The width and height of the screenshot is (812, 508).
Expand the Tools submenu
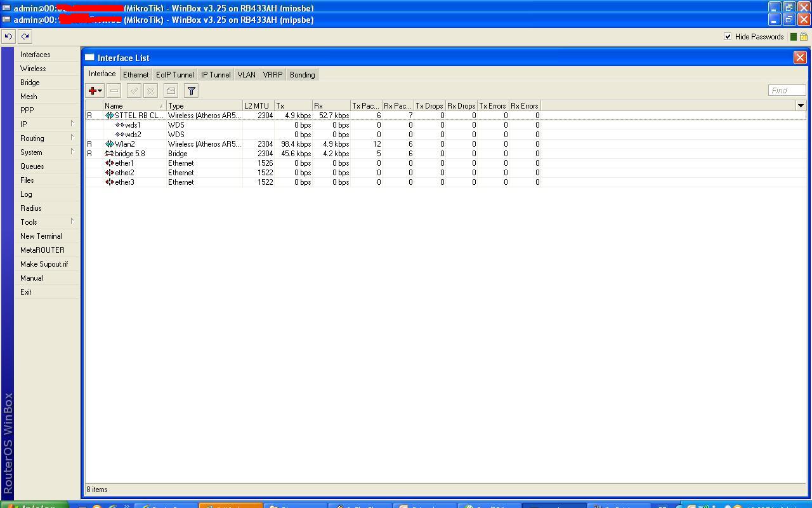46,222
